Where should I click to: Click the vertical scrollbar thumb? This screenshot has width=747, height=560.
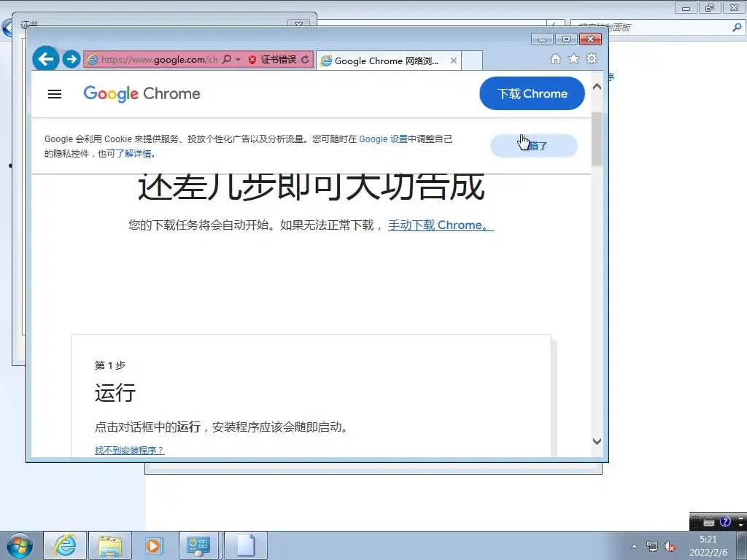tap(597, 139)
